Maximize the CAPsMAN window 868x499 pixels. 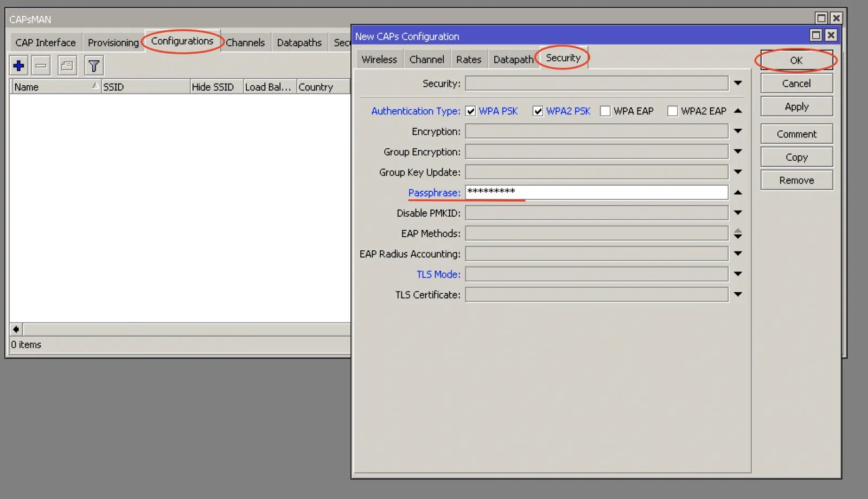(821, 18)
